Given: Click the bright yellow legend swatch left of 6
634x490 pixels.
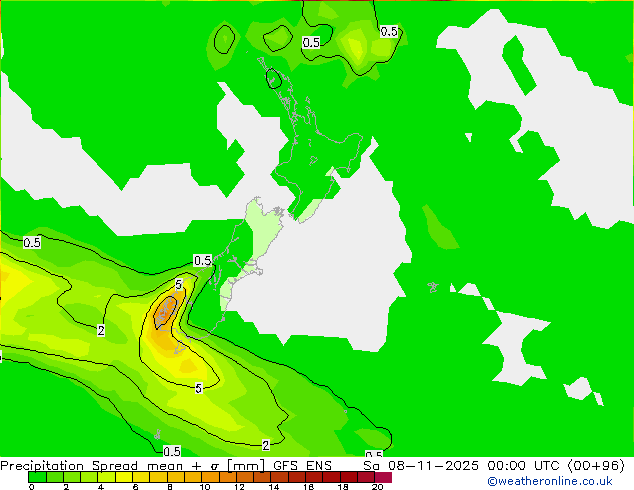Looking at the screenshot, I should [x=124, y=477].
